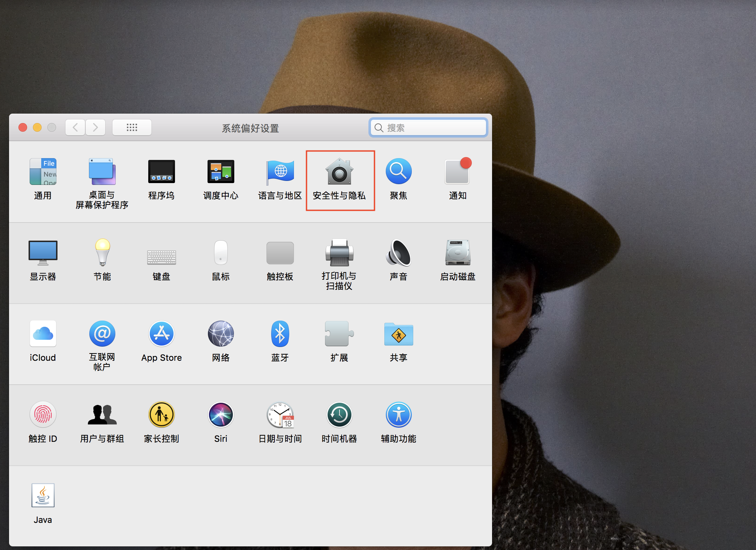Open 启动磁盘 startup disk settings
Viewport: 756px width, 550px height.
pyautogui.click(x=457, y=253)
